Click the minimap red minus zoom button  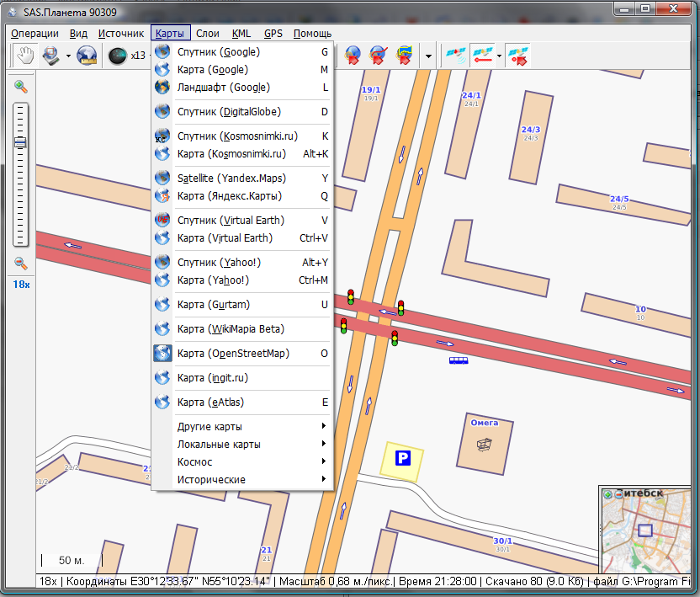[x=618, y=494]
